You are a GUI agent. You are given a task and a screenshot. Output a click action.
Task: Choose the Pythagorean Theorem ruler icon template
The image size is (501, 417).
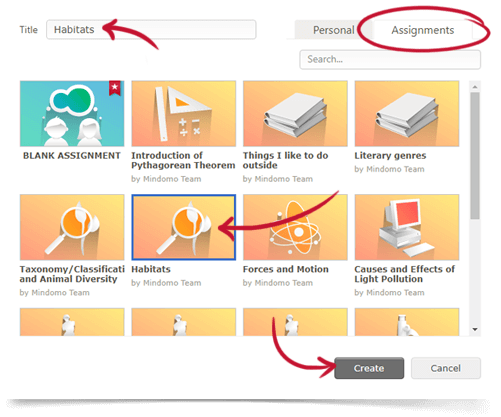pos(184,113)
